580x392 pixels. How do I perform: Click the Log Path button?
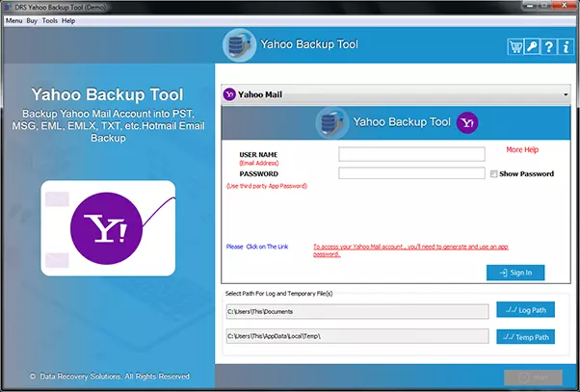525,309
